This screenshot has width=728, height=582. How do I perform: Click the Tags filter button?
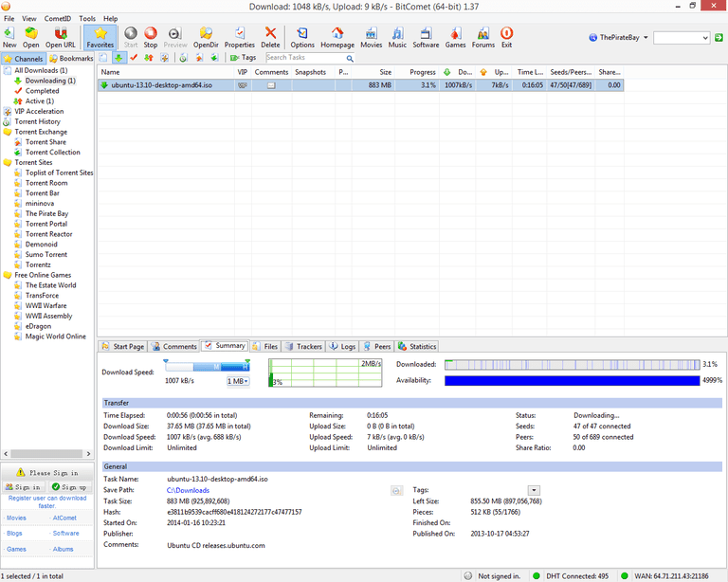click(244, 58)
